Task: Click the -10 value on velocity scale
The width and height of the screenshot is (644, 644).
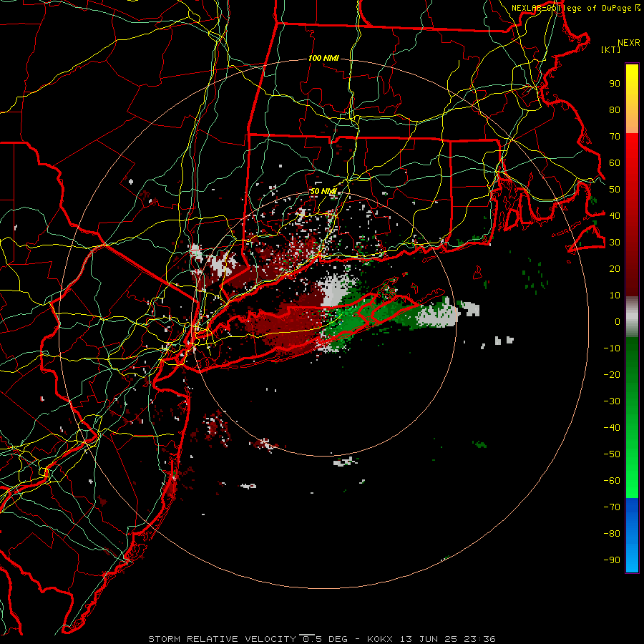Action: tap(612, 348)
